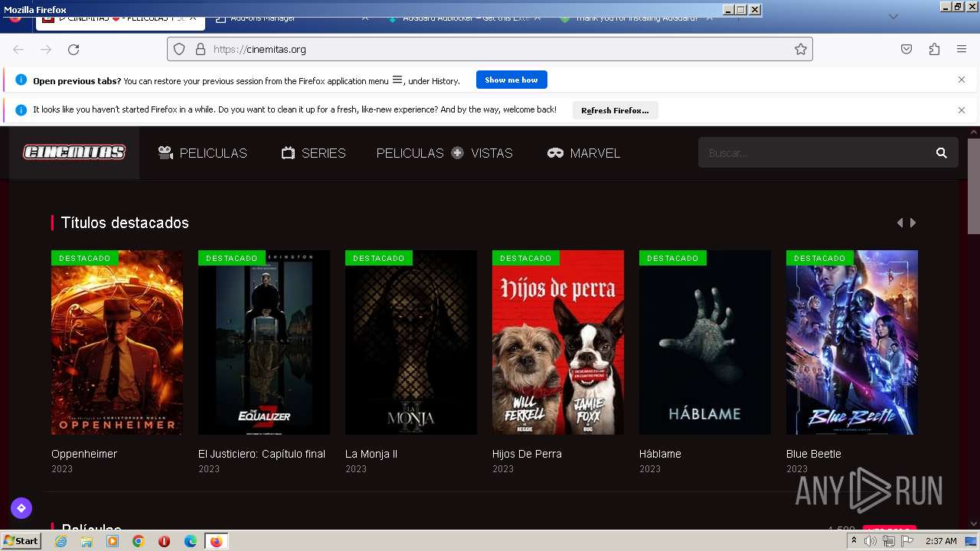This screenshot has width=980, height=551.
Task: Open the Cinemitas logo home link
Action: 74,153
